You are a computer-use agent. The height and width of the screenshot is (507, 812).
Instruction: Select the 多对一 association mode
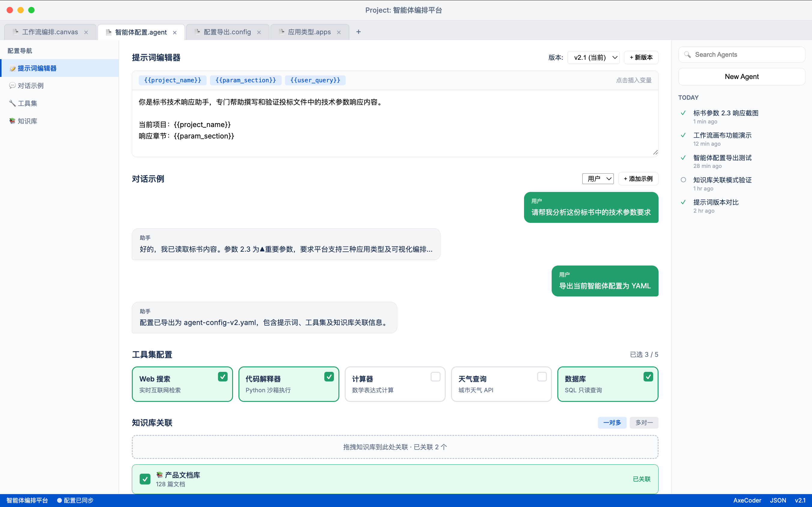pos(644,423)
